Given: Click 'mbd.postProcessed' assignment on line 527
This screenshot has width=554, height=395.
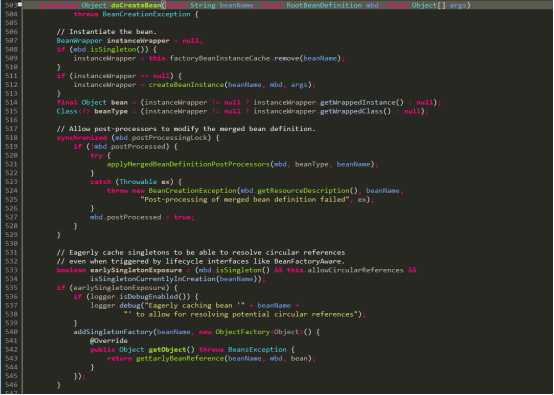Looking at the screenshot, I should [125, 217].
